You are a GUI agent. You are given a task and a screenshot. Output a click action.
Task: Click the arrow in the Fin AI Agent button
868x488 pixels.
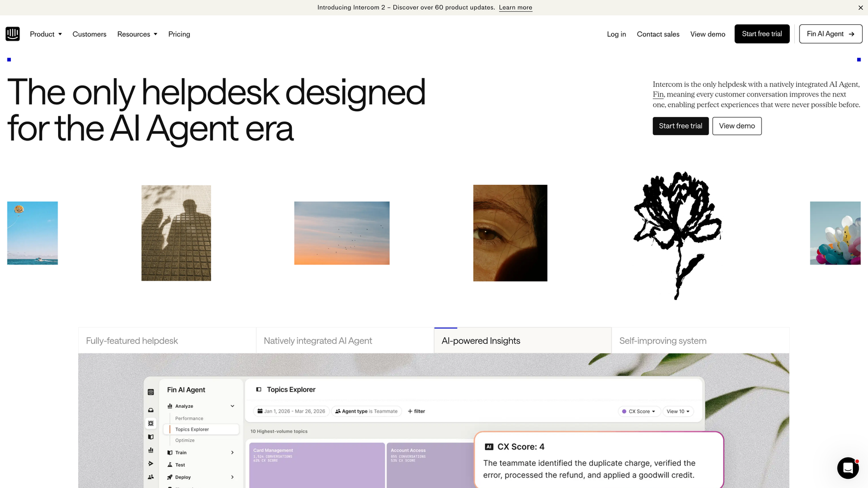852,34
